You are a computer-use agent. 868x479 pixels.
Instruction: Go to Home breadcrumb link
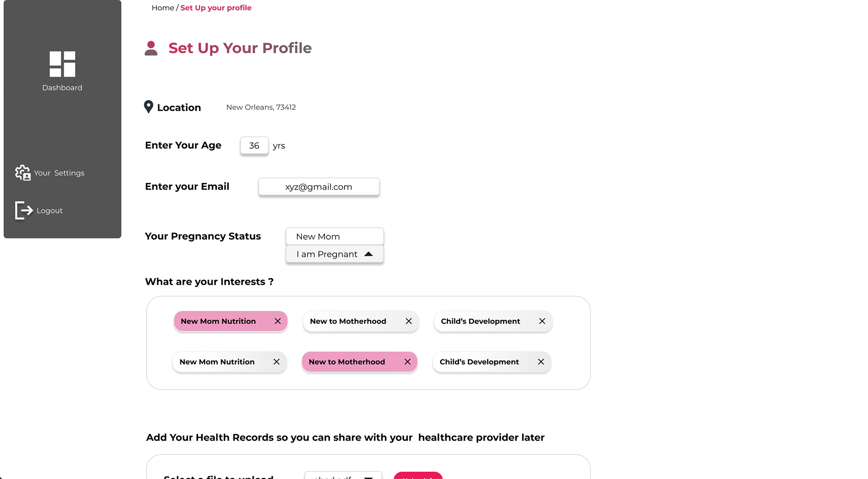click(x=163, y=8)
